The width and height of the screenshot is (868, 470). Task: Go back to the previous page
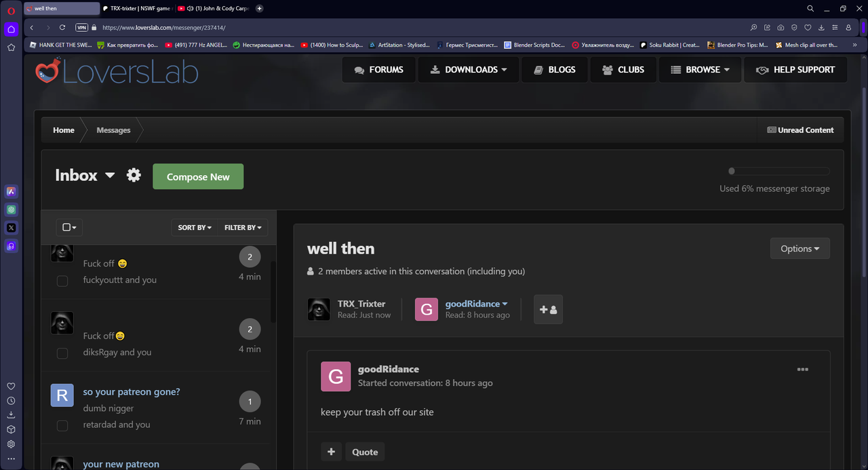coord(32,28)
